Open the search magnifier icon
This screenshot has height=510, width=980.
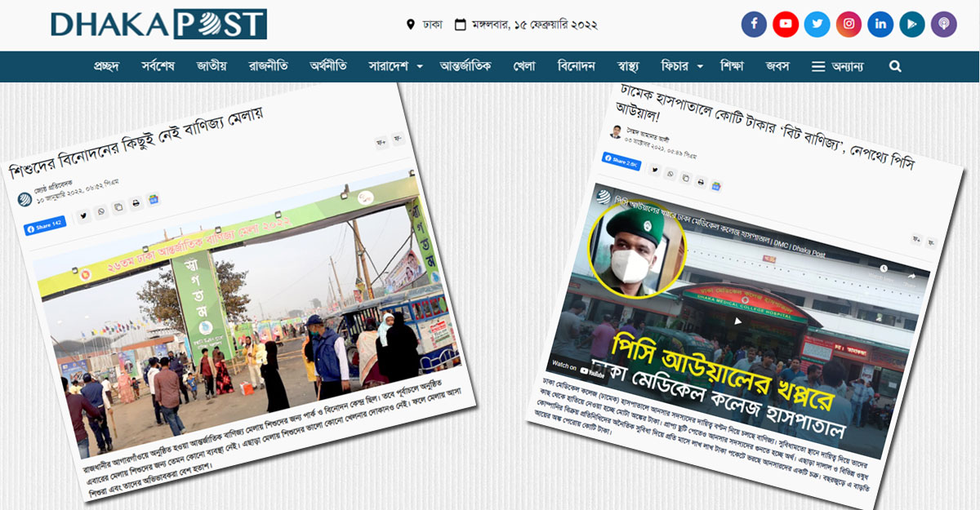coord(895,67)
